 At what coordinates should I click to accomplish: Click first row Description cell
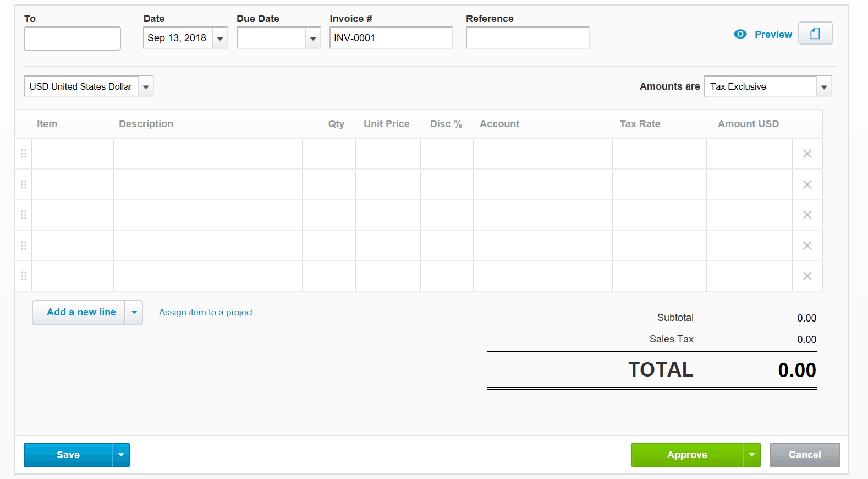coord(208,154)
